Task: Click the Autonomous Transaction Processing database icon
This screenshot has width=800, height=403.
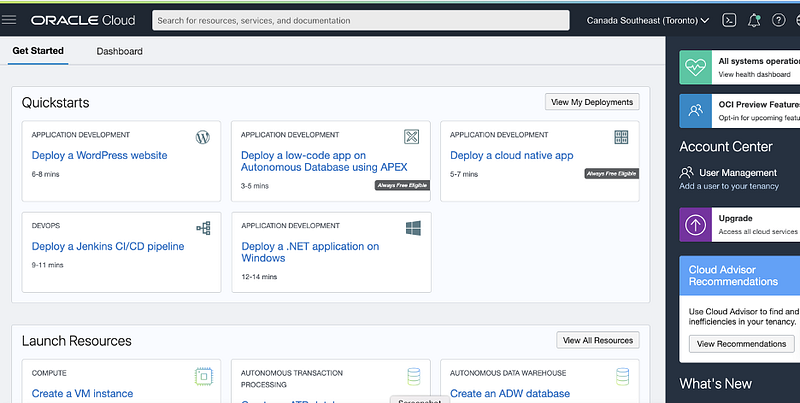Action: coord(414,376)
